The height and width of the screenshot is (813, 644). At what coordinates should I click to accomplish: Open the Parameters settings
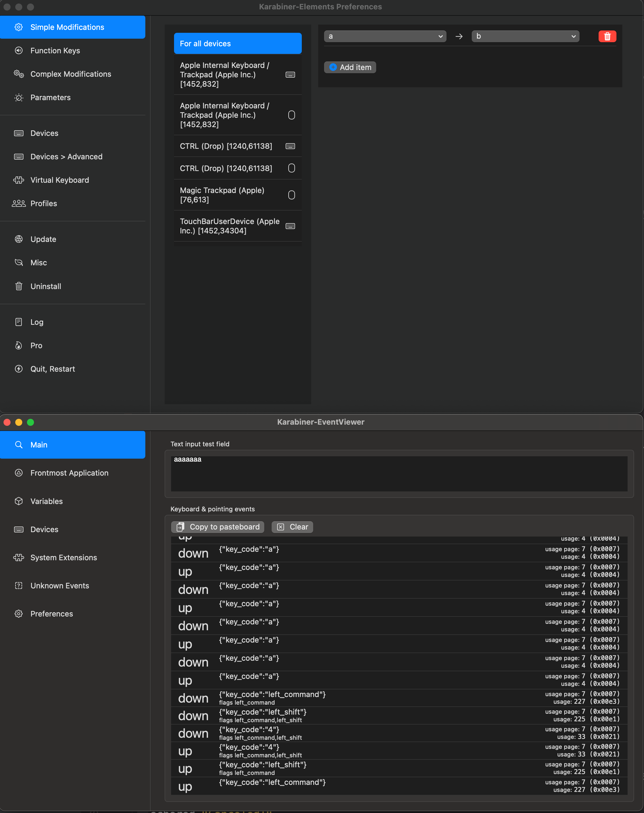[50, 97]
